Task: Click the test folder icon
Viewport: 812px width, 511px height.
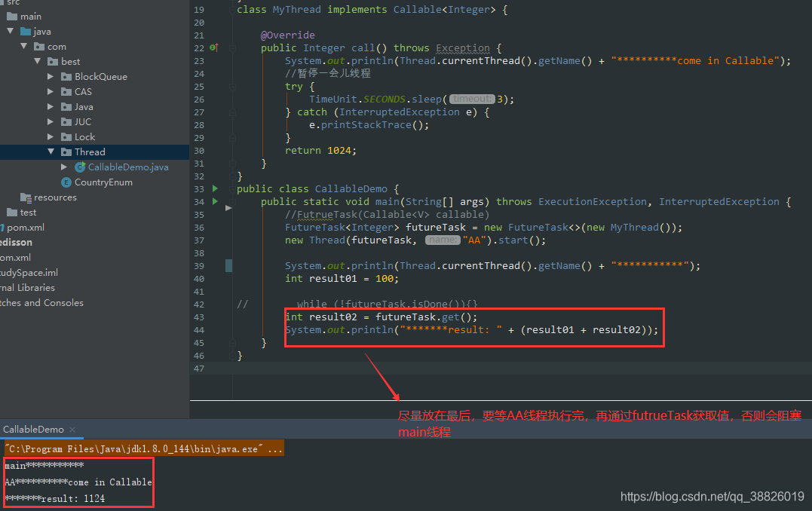Action: click(12, 213)
